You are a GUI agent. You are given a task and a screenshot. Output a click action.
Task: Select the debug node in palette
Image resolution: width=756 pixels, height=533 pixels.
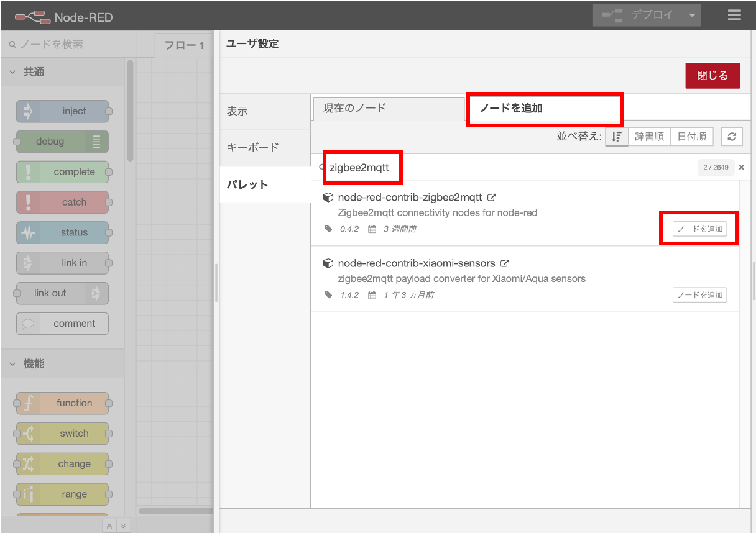62,142
